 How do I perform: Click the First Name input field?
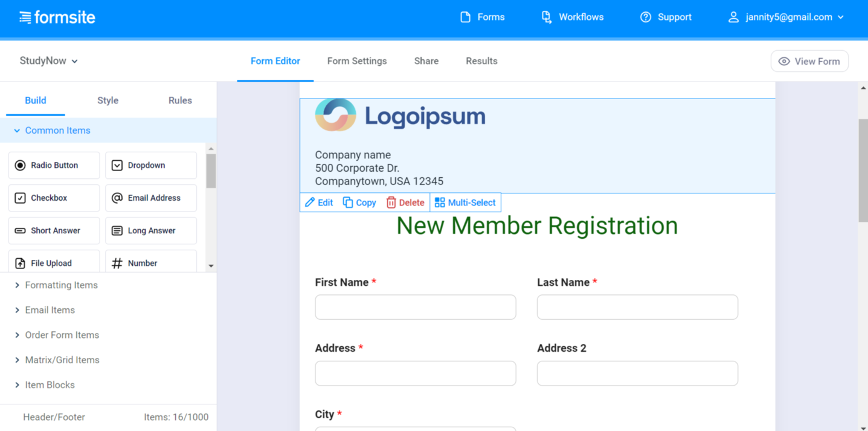tap(415, 307)
